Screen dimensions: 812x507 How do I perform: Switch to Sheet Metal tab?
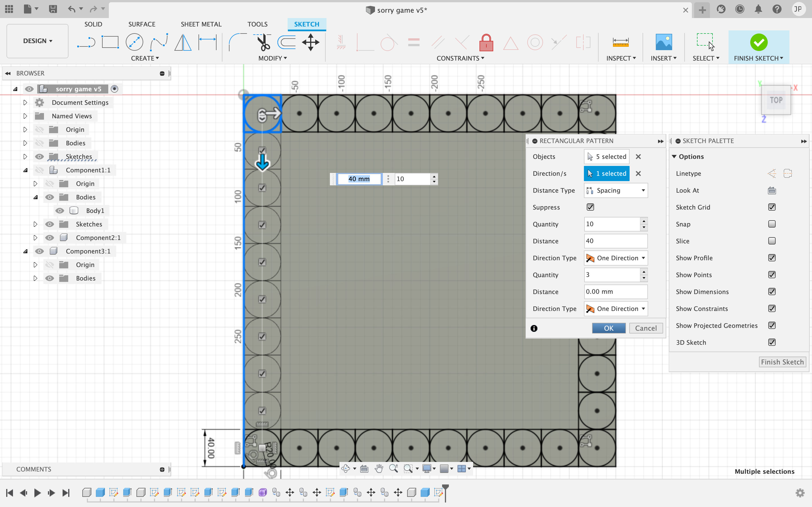pyautogui.click(x=201, y=24)
